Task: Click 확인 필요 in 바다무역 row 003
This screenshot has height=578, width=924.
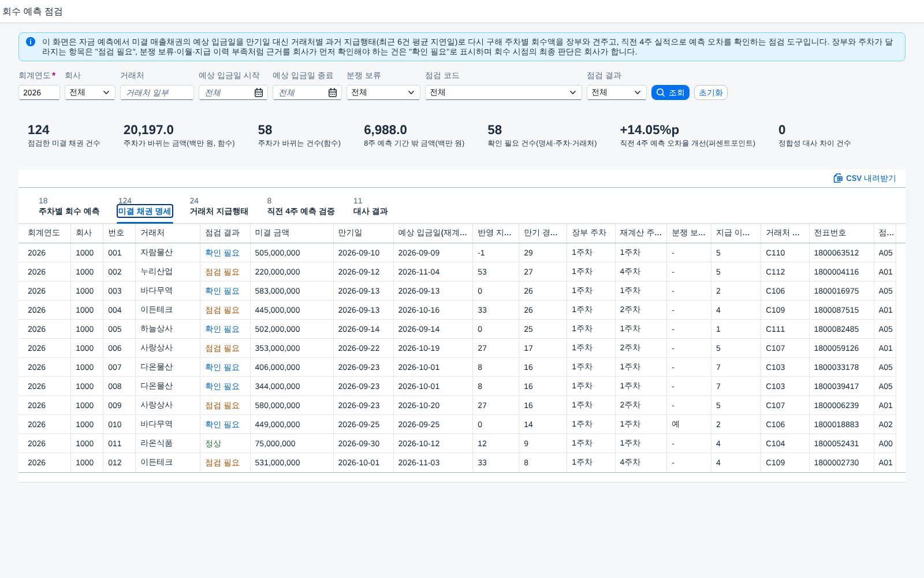Action: (222, 291)
